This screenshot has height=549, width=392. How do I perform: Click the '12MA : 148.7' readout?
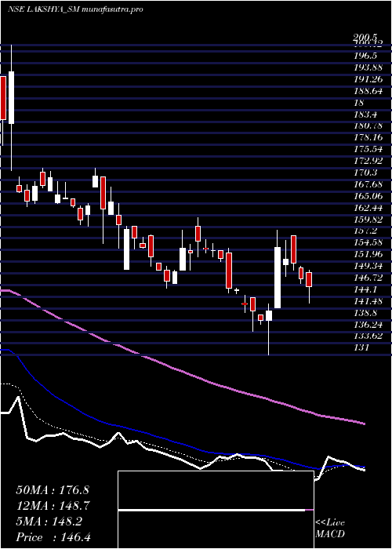(x=53, y=506)
